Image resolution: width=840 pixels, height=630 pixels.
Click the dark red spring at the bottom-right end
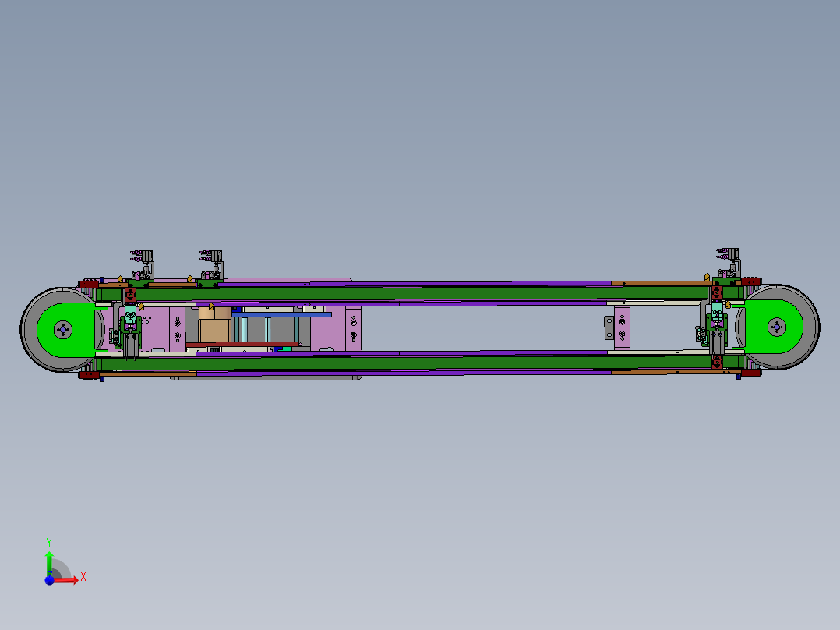tap(751, 373)
